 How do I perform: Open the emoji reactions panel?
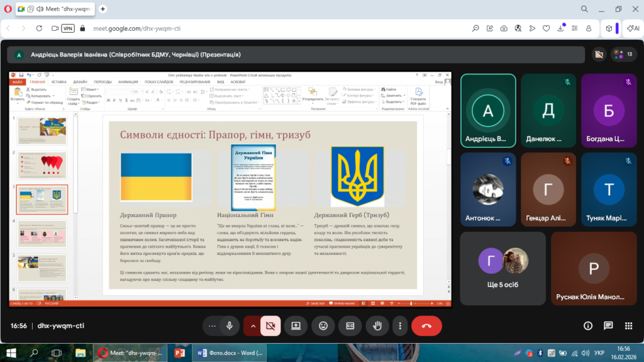tap(323, 325)
